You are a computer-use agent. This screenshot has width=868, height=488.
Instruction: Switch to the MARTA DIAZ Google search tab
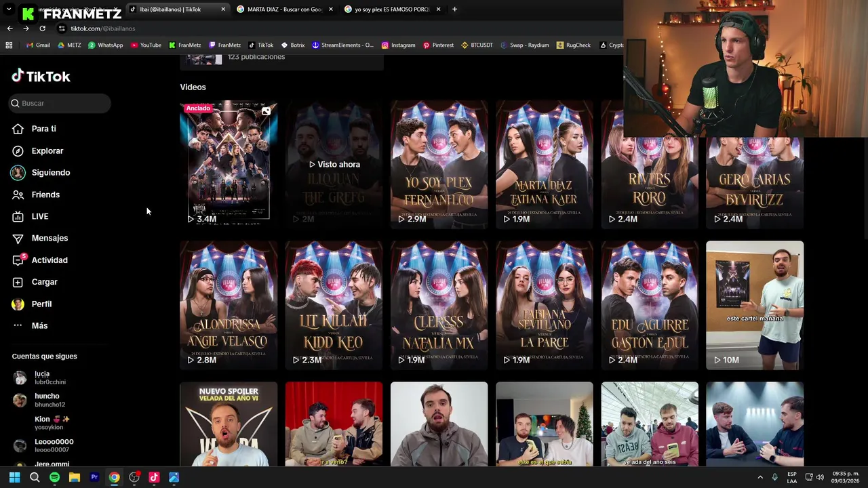click(284, 9)
